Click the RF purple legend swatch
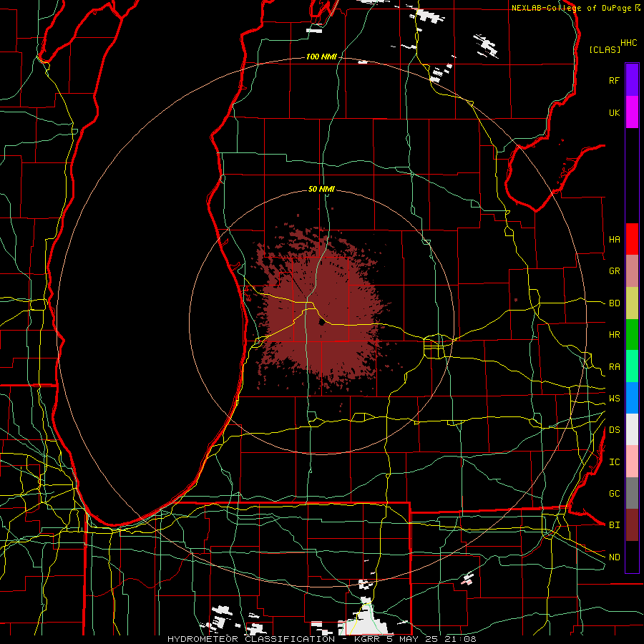Image resolution: width=644 pixels, height=644 pixels. pos(632,80)
